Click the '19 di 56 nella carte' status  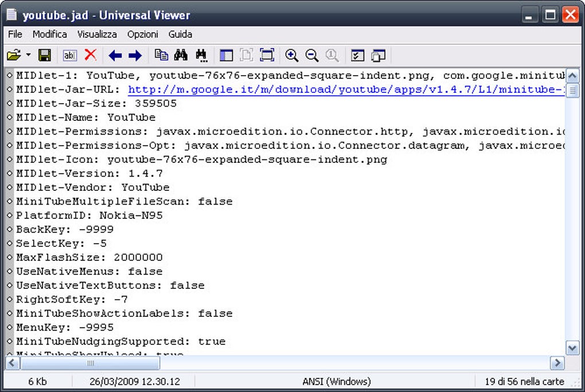pos(524,382)
